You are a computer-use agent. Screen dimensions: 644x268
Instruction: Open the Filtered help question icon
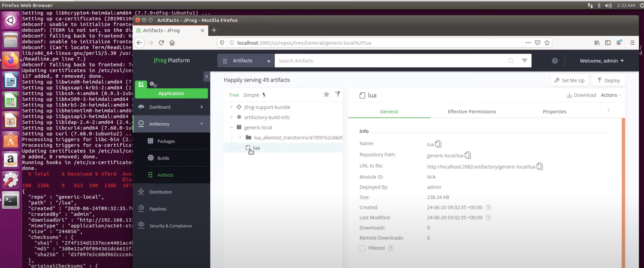tap(391, 248)
